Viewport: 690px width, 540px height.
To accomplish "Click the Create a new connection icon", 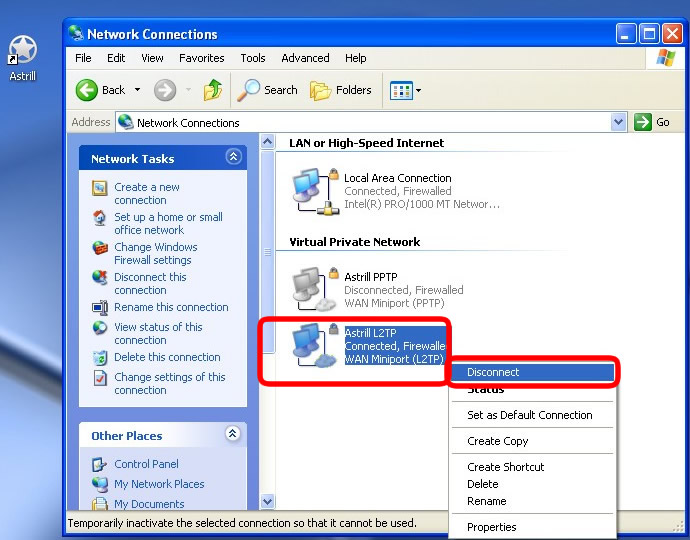I will (100, 188).
